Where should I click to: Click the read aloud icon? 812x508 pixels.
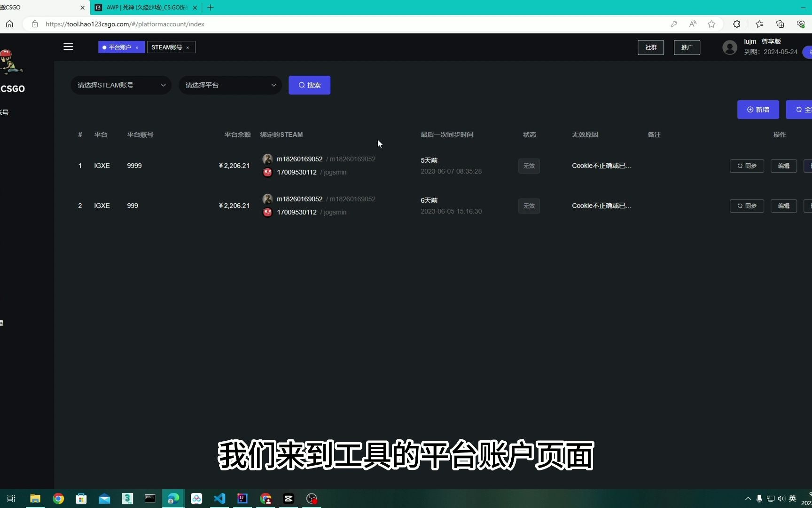tap(693, 24)
